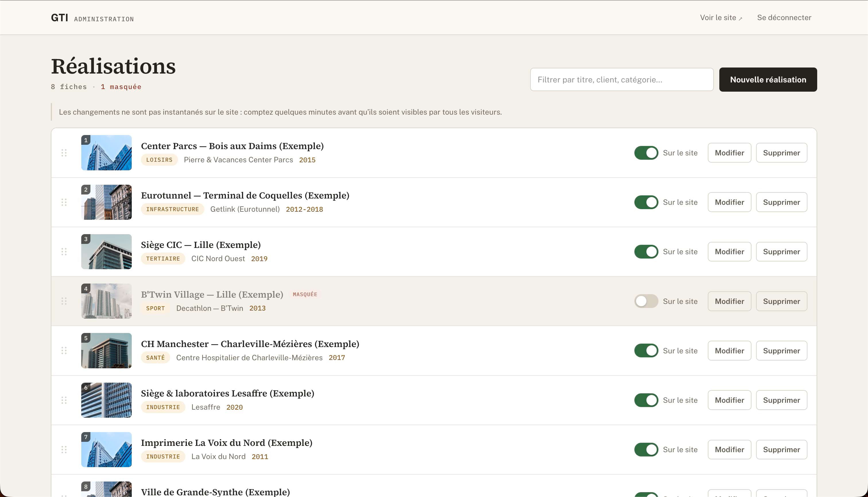The height and width of the screenshot is (497, 868).
Task: Click 'Imprimerie La Voix du Nord (Exemple)' title
Action: click(227, 443)
